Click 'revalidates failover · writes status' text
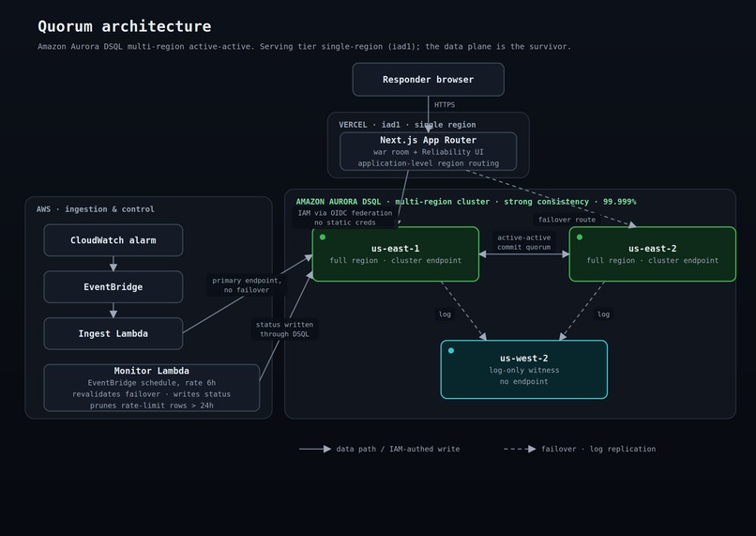This screenshot has width=756, height=536. click(151, 394)
